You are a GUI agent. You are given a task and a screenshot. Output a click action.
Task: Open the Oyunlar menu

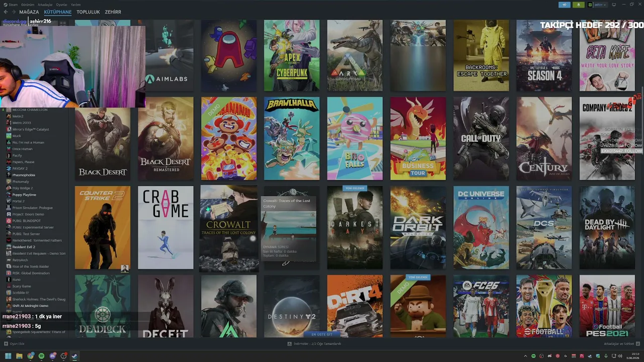(61, 5)
